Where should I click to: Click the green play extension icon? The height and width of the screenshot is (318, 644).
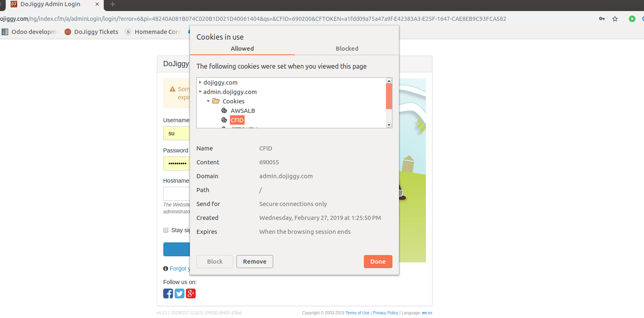tap(632, 19)
